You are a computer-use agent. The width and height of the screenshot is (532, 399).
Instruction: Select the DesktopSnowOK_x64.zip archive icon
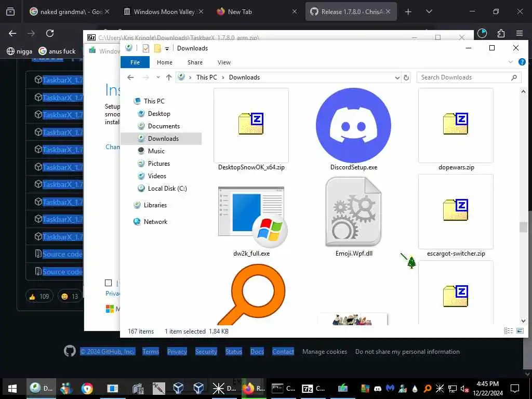pos(251,125)
